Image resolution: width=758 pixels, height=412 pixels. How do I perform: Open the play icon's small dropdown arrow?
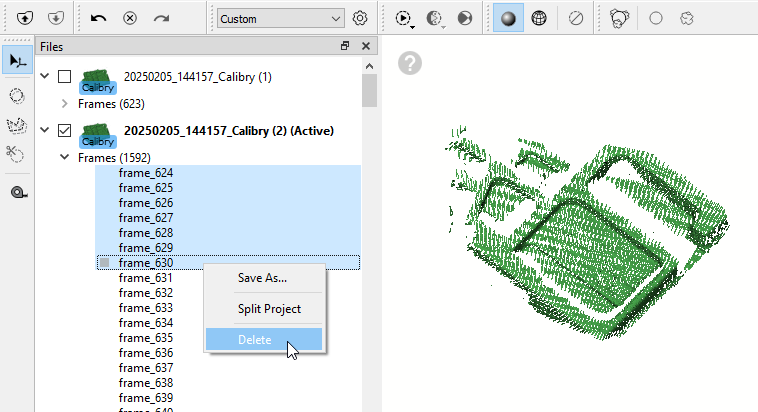click(412, 27)
